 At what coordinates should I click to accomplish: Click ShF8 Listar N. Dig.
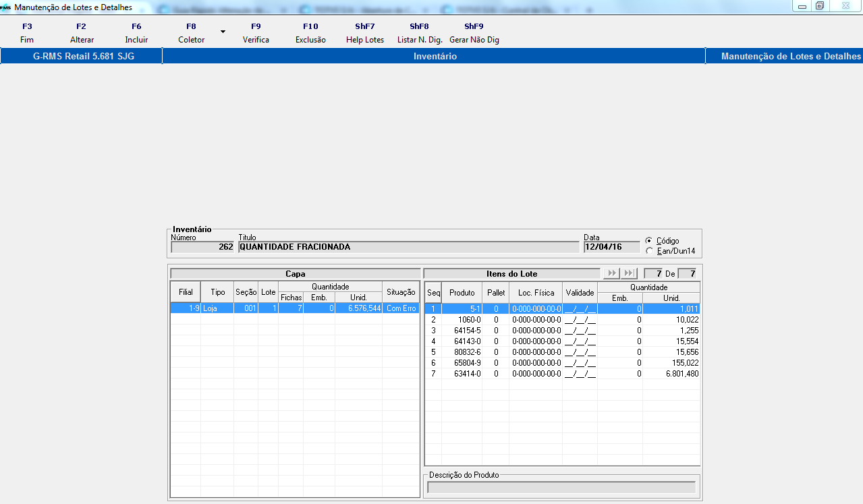pos(419,33)
